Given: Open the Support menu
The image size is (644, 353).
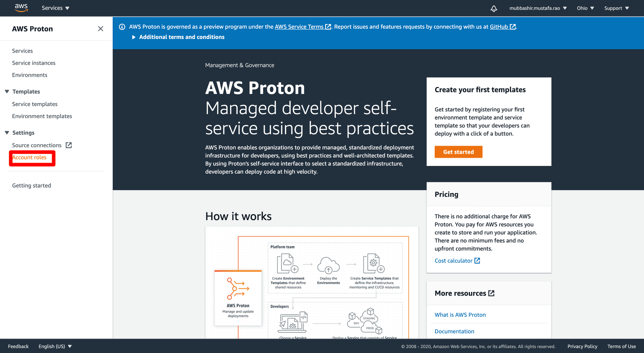Looking at the screenshot, I should pos(616,8).
